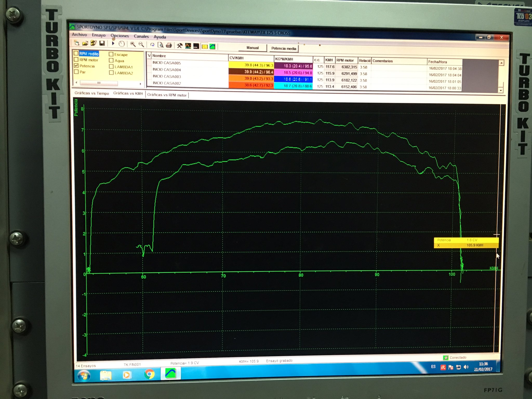Click the refresh circular arrow icon
The width and height of the screenshot is (532, 399).
tap(152, 44)
